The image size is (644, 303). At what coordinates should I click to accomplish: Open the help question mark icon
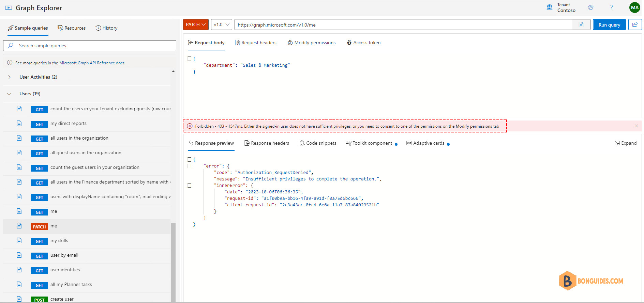[x=611, y=7]
